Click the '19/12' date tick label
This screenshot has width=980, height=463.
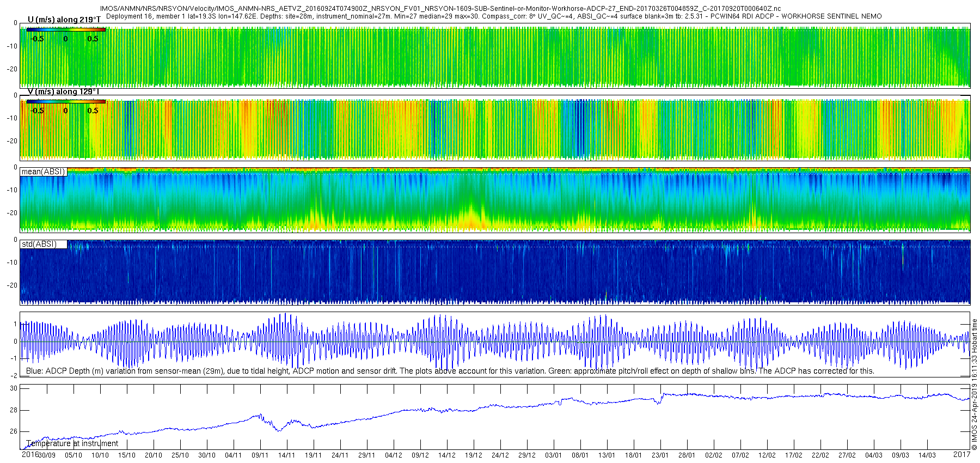pos(474,455)
